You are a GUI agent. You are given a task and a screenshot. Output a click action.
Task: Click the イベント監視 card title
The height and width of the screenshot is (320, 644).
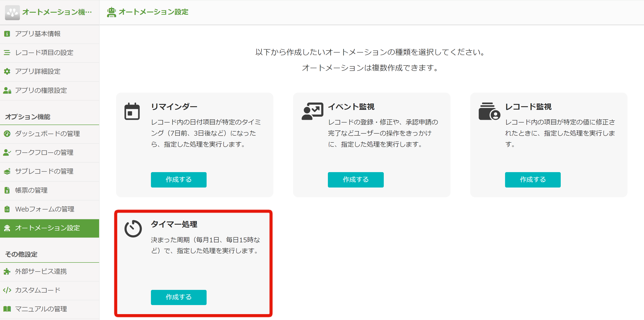tap(351, 107)
